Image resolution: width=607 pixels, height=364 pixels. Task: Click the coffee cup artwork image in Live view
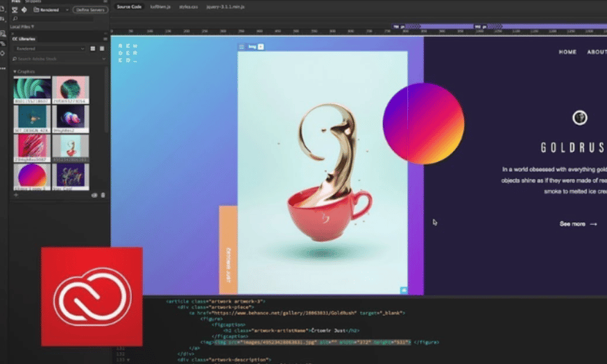tap(323, 173)
